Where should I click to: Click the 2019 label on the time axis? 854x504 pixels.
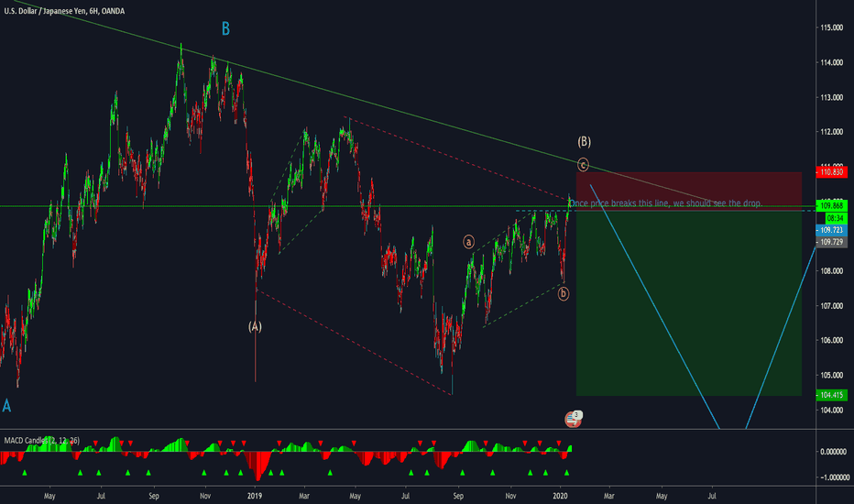click(254, 495)
